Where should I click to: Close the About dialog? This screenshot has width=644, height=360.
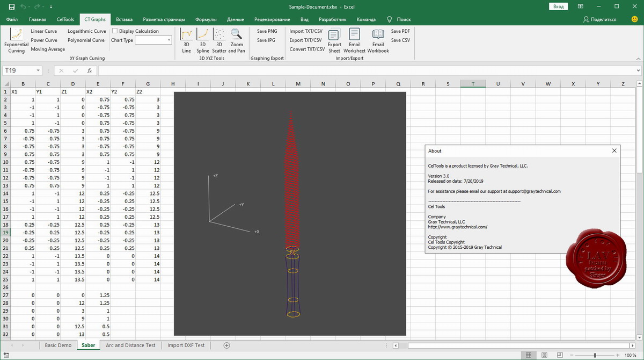tap(614, 151)
